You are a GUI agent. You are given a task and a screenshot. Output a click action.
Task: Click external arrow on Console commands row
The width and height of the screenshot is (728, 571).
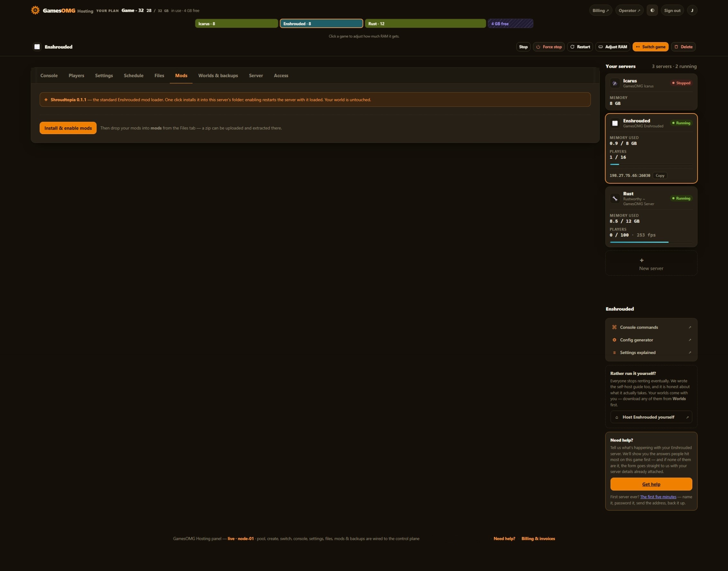pos(689,327)
